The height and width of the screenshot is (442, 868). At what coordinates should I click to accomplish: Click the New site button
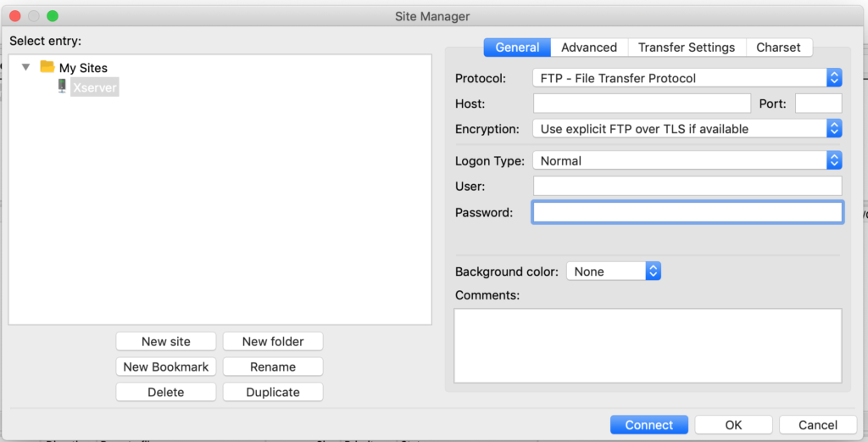click(x=165, y=341)
